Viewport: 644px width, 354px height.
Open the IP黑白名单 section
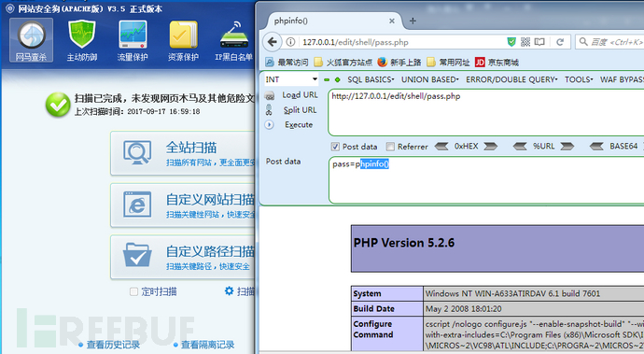(233, 40)
